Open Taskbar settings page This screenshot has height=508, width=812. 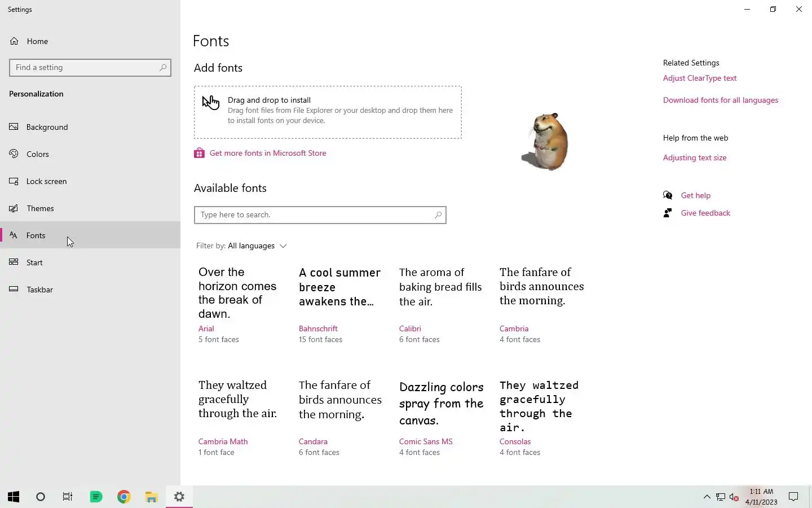click(90, 290)
